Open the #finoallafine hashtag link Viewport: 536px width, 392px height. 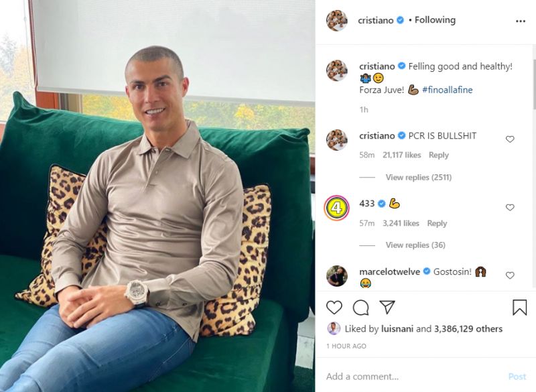(x=447, y=90)
